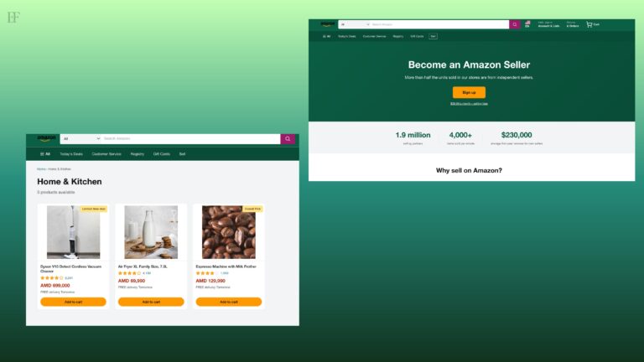Click the search magnifier in the seller page header
The image size is (644, 362).
click(515, 24)
